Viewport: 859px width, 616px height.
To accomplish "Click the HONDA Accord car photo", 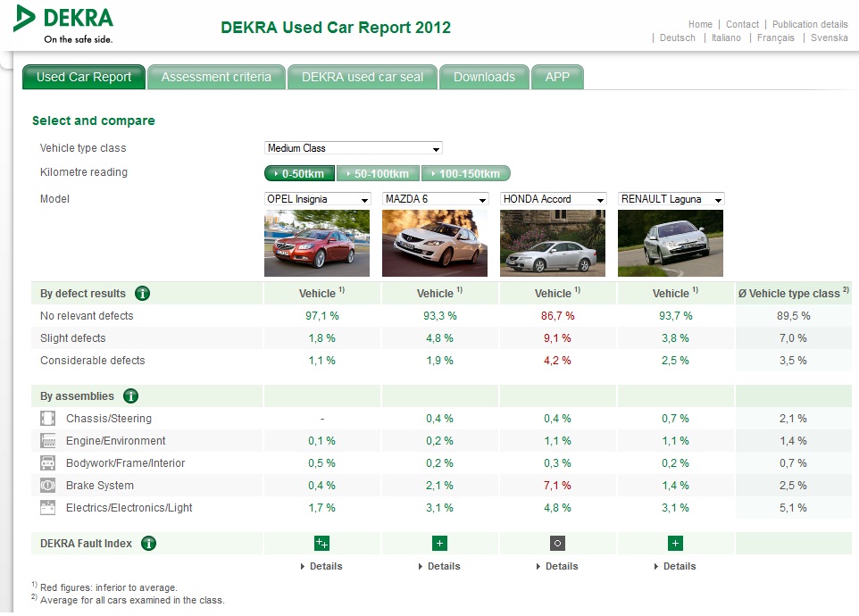I will [x=553, y=243].
